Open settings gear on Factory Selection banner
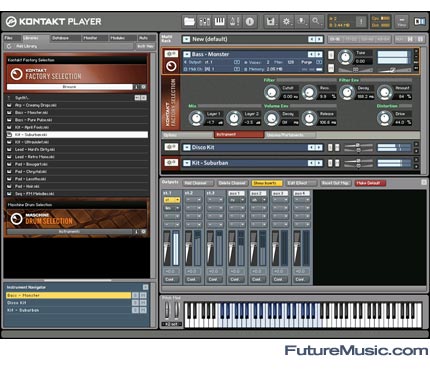The width and height of the screenshot is (430, 370). [x=143, y=87]
